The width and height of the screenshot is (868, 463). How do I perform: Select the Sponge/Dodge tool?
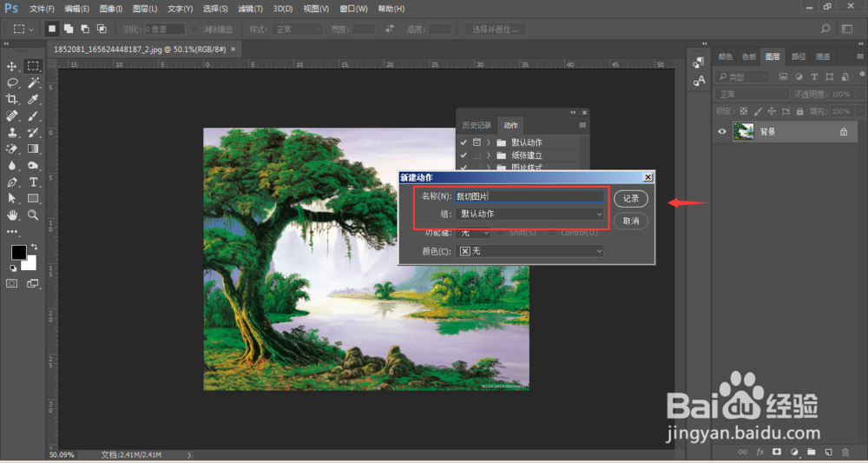33,165
